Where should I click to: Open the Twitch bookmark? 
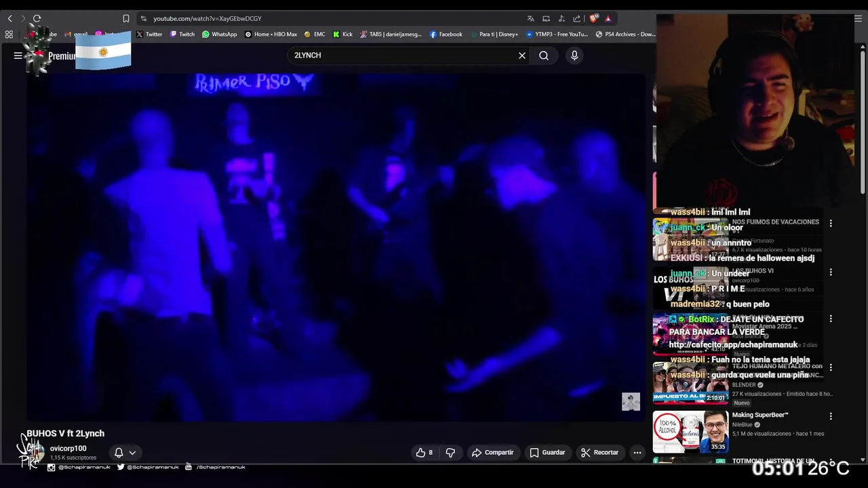(182, 34)
